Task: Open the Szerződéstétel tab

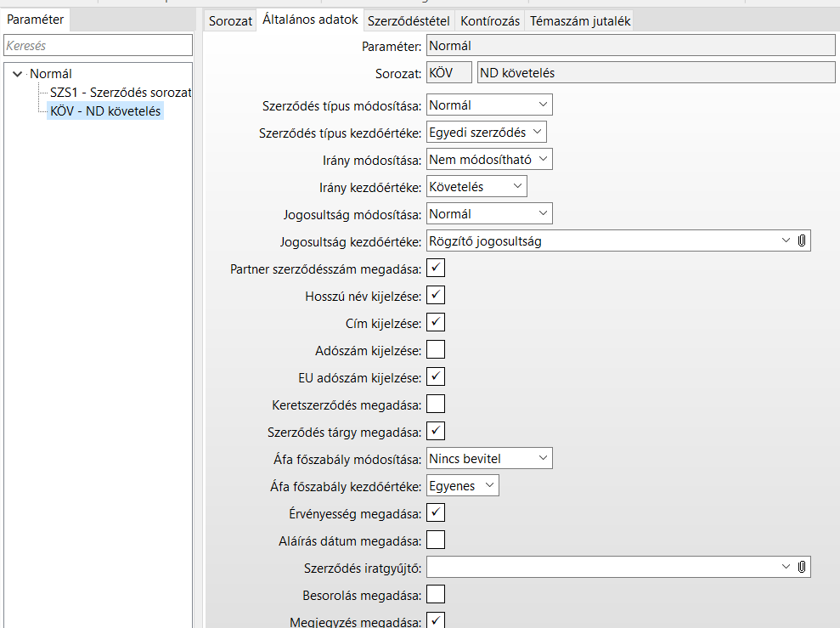Action: 409,21
